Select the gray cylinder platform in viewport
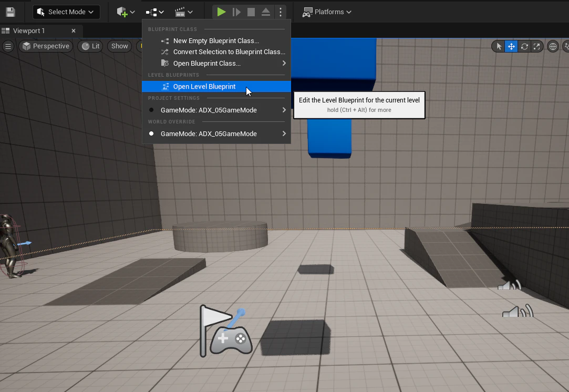The width and height of the screenshot is (569, 392). pyautogui.click(x=220, y=236)
